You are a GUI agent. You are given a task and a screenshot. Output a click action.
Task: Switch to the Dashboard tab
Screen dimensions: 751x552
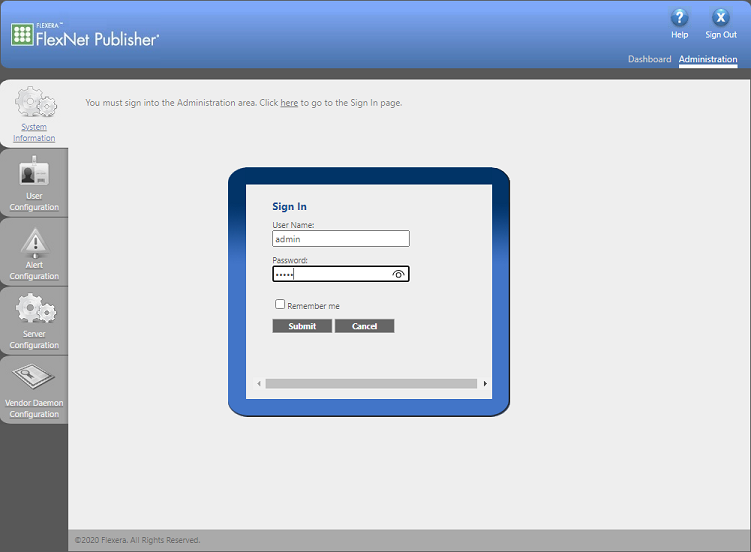[x=649, y=59]
